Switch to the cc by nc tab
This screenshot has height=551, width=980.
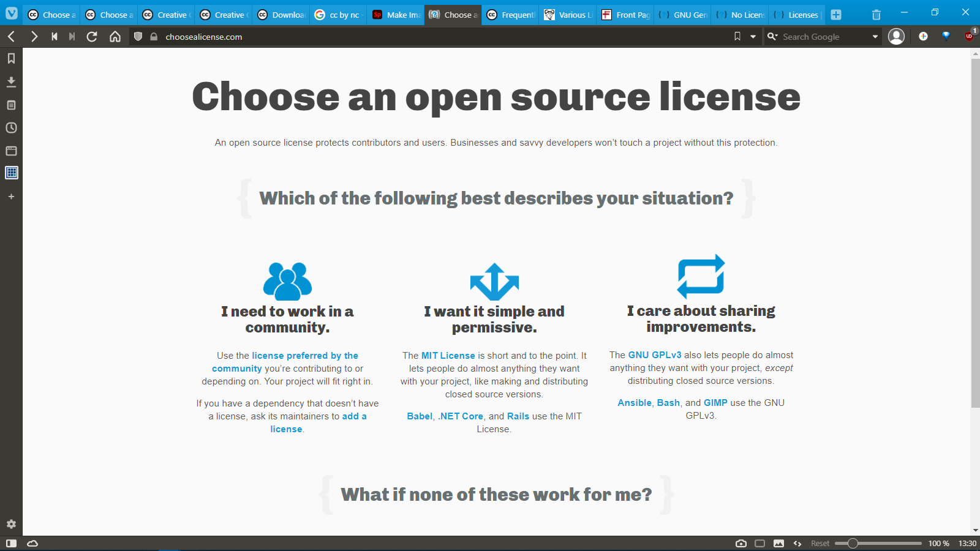337,15
